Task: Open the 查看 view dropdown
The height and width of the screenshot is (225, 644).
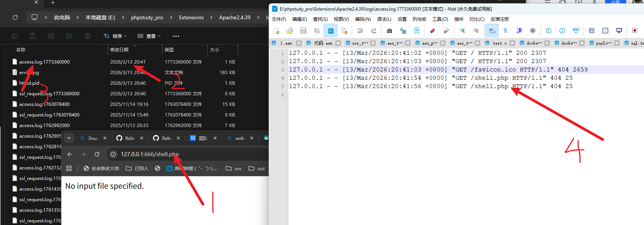Action: 149,36
